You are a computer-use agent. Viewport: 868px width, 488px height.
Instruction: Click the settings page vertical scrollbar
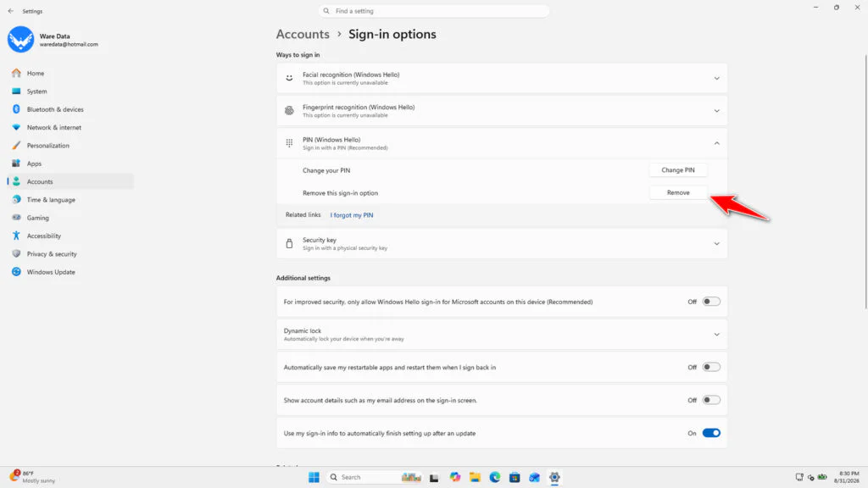click(x=865, y=182)
